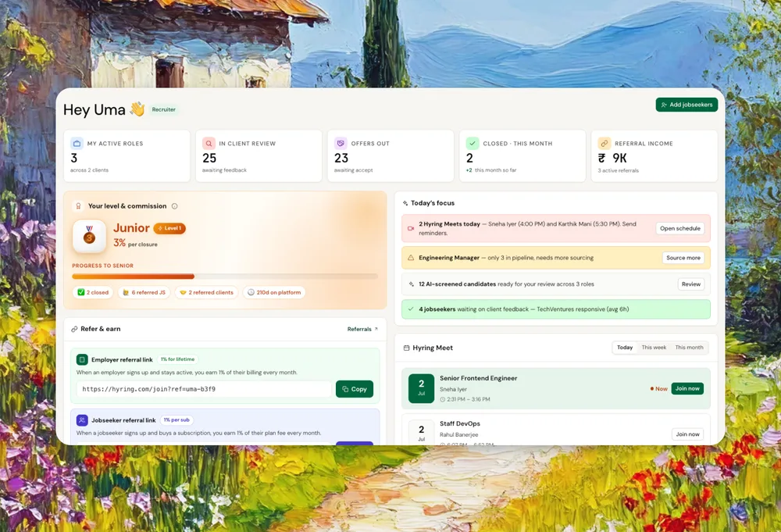Click the level & commission info icon

click(174, 206)
